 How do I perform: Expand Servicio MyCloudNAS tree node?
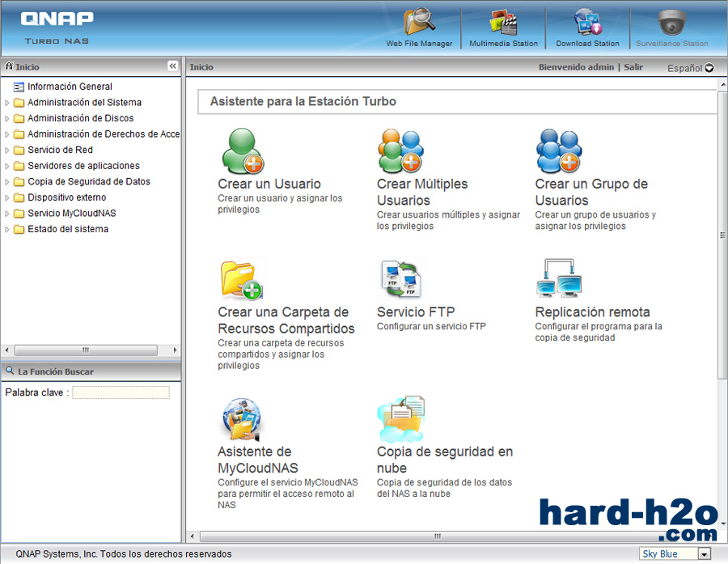click(x=7, y=214)
